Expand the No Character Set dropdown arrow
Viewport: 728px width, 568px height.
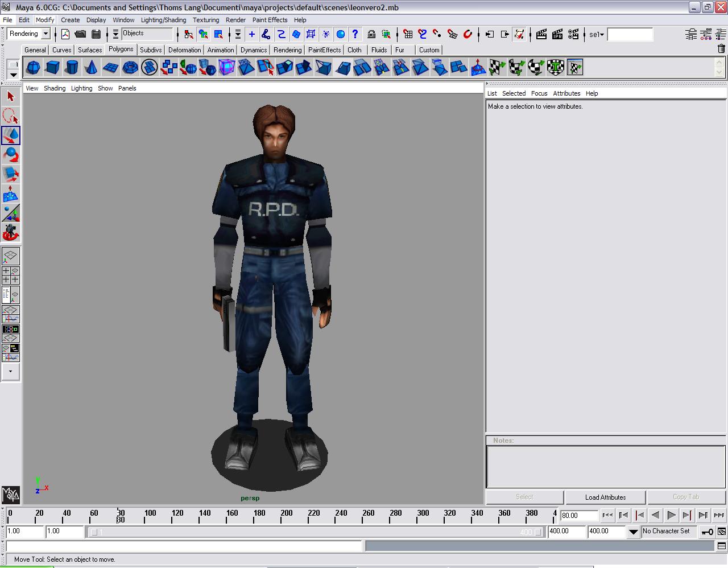(633, 532)
